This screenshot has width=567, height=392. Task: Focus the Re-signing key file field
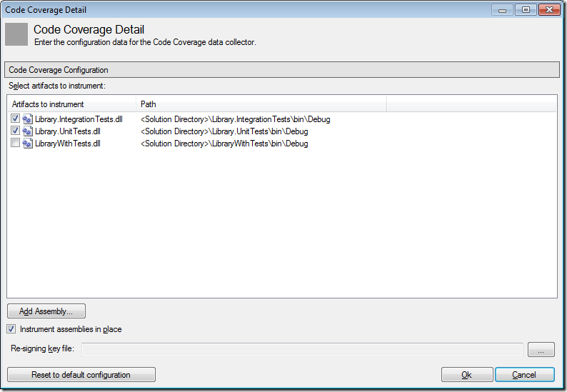[x=302, y=350]
